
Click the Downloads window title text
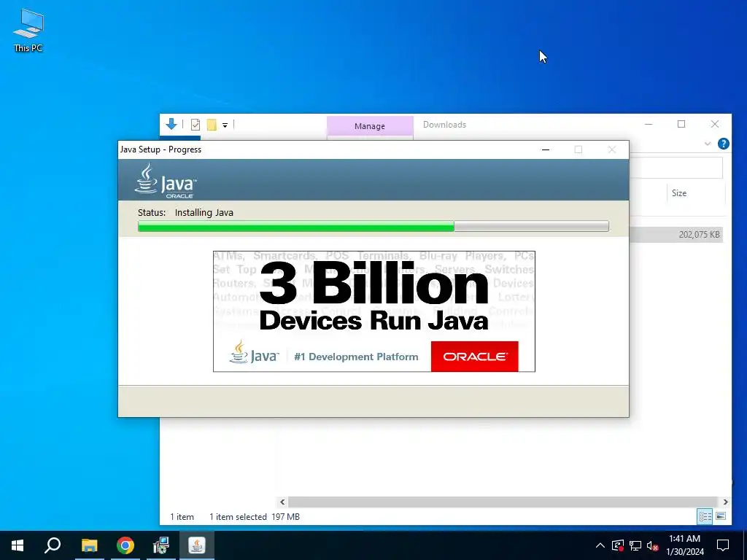tap(444, 125)
